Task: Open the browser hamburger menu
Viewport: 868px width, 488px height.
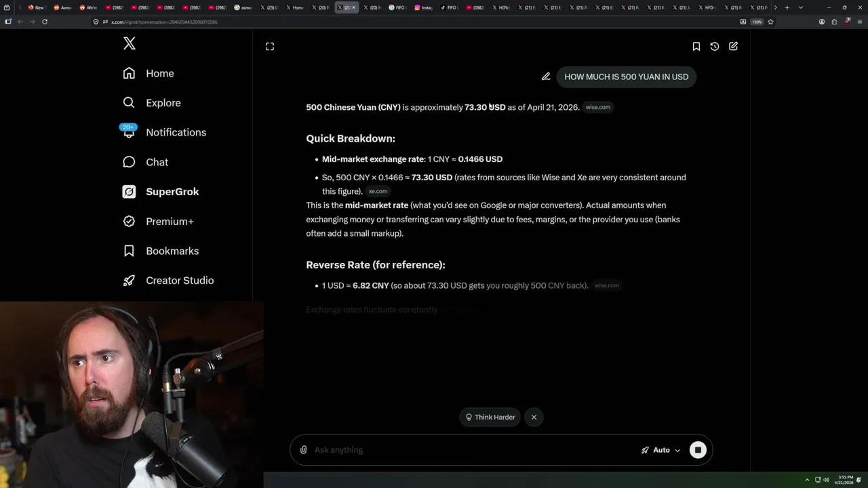Action: coord(859,22)
